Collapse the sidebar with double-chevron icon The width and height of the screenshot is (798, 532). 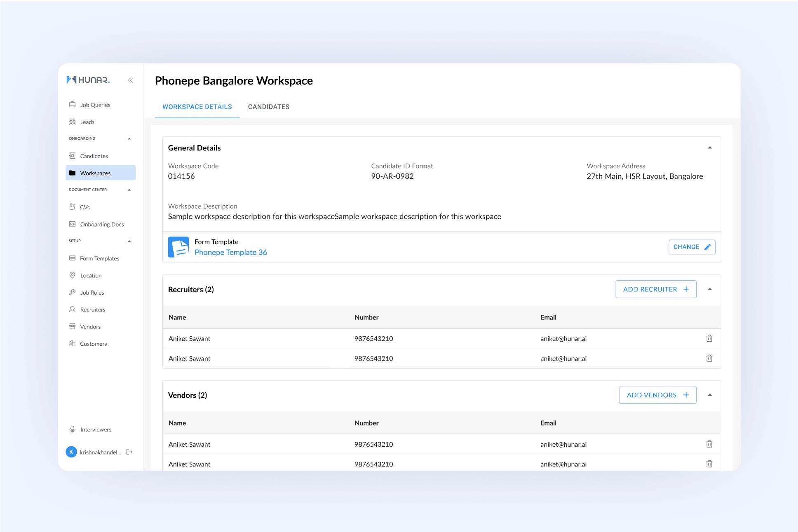(x=130, y=80)
